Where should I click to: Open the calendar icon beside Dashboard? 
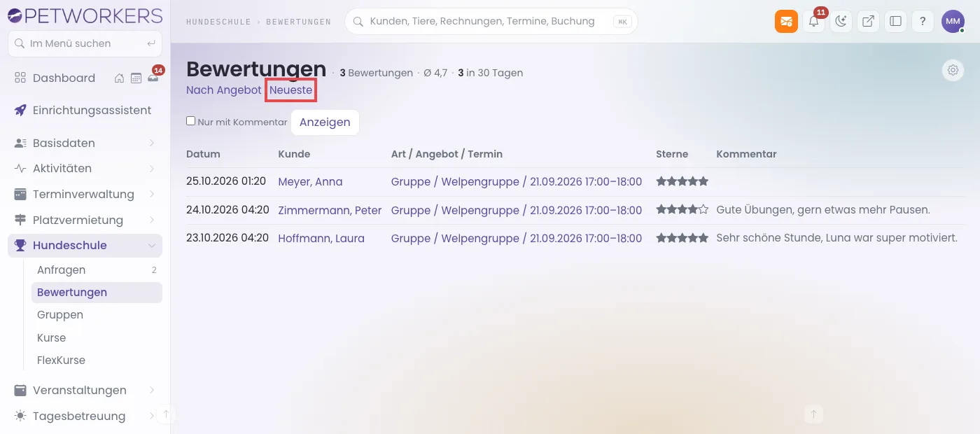click(136, 78)
